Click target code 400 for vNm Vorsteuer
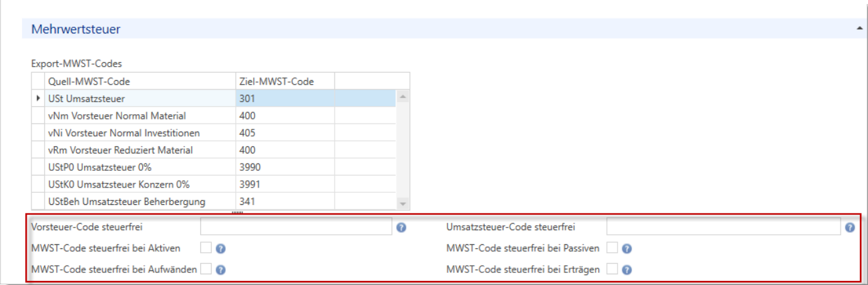The width and height of the screenshot is (868, 285). coord(285,116)
